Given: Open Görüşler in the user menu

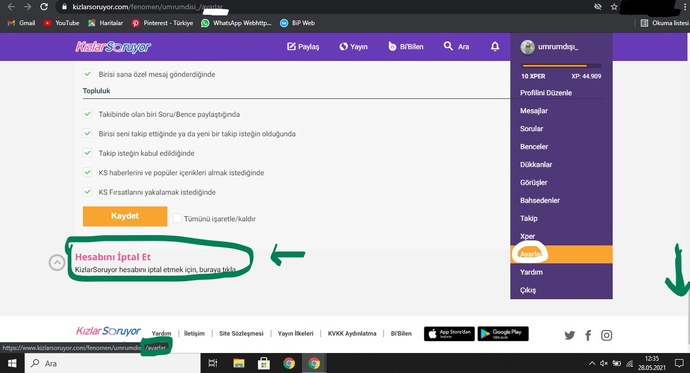Looking at the screenshot, I should [534, 183].
